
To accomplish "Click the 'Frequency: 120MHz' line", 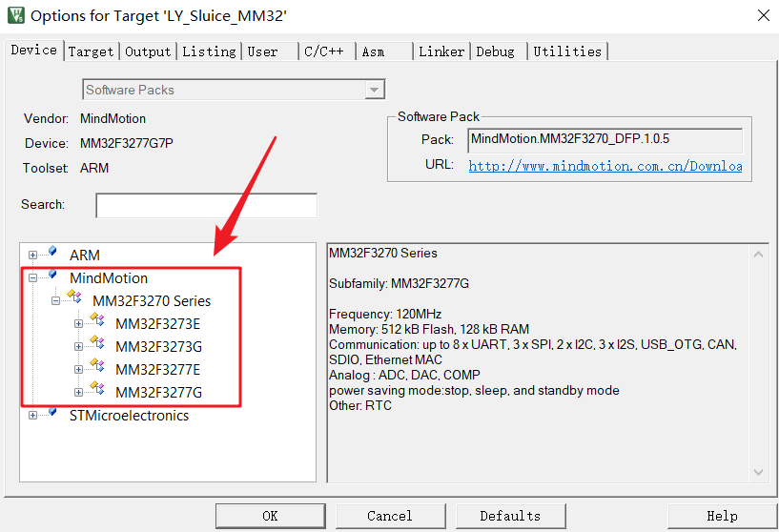I will pos(385,314).
